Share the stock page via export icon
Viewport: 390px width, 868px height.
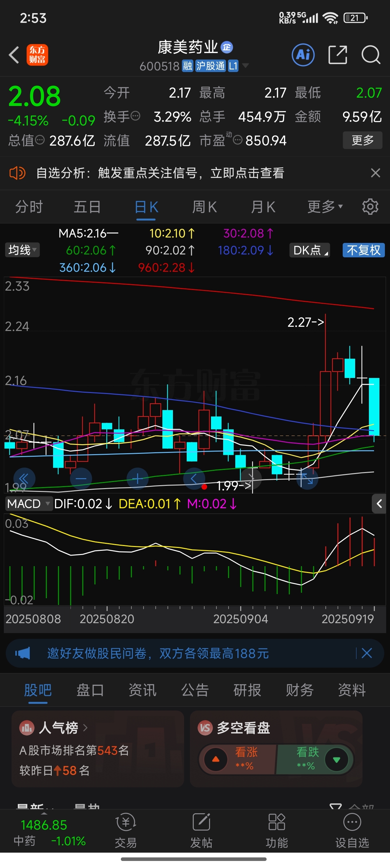(338, 55)
